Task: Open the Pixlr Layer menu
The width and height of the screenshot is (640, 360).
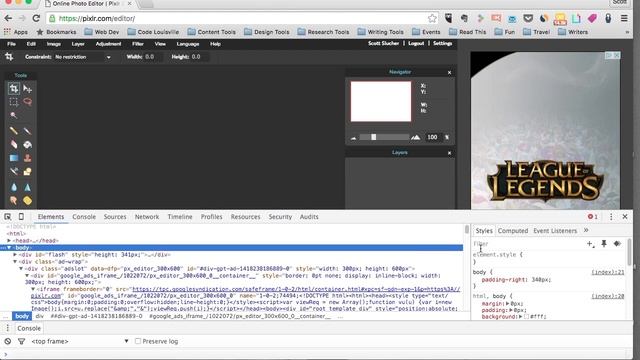Action: (78, 44)
